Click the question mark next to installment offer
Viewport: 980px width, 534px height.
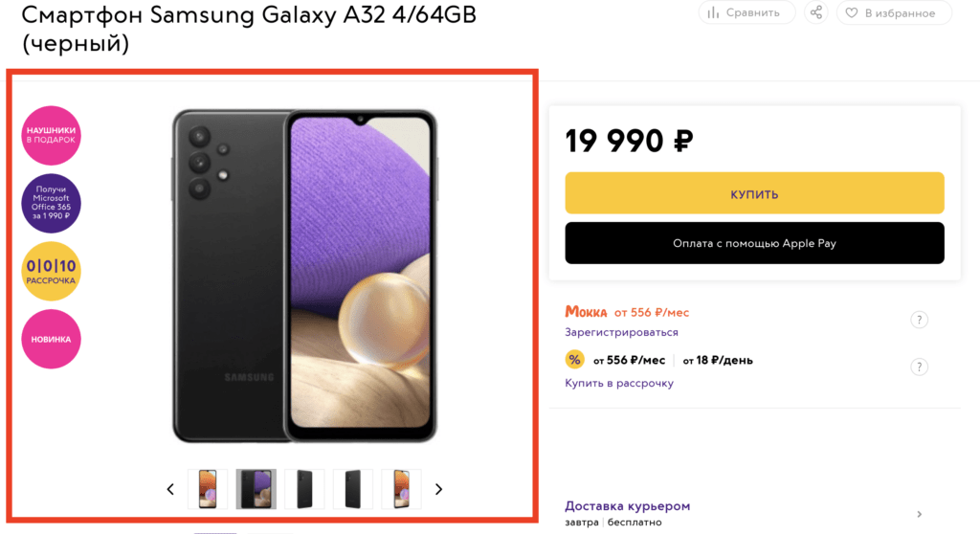[x=919, y=367]
